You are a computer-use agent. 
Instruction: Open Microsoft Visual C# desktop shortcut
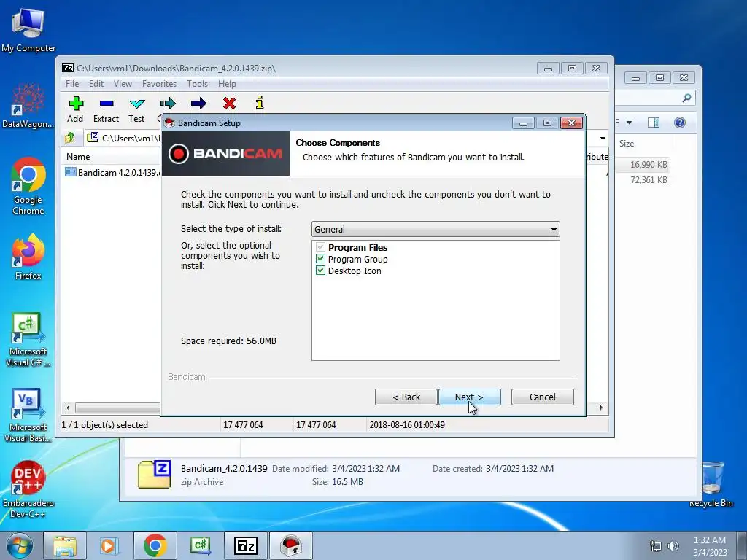28,340
